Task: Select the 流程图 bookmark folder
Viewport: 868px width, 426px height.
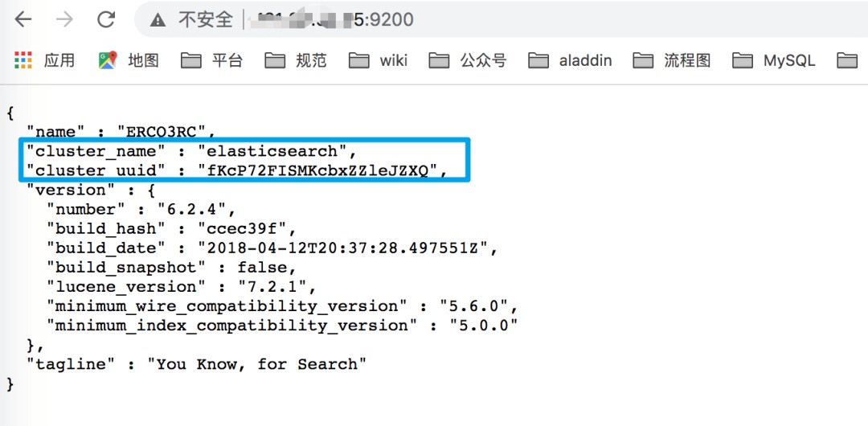Action: coord(672,60)
